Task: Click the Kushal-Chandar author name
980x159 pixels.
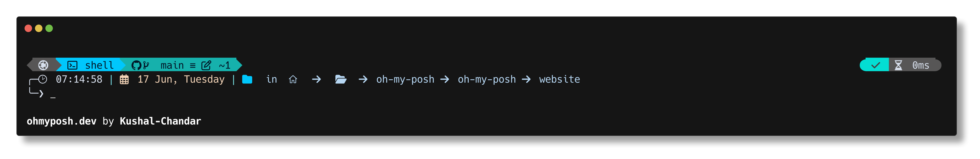Action: 160,121
